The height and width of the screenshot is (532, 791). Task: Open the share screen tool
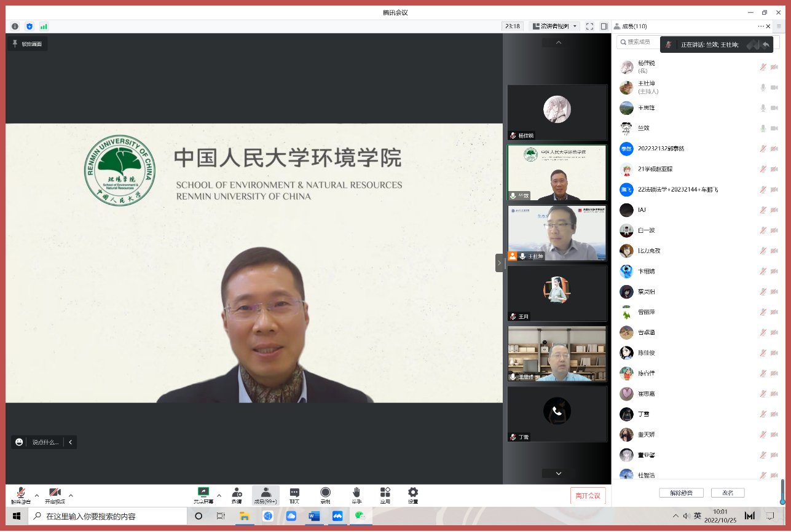pos(203,493)
